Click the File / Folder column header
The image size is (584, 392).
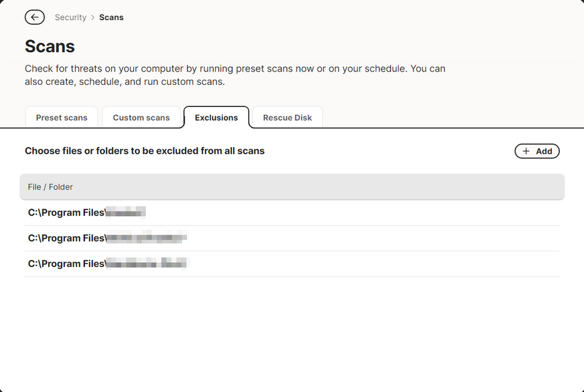(50, 187)
